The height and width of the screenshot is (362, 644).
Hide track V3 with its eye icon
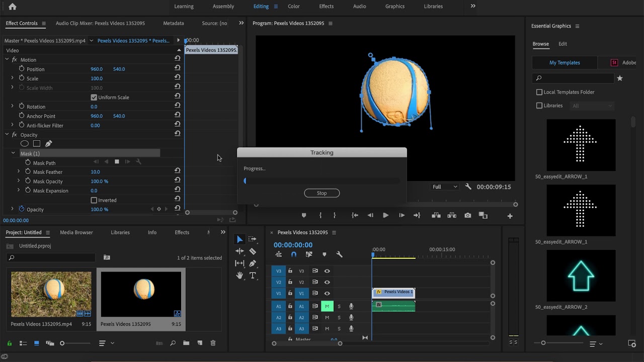(327, 271)
